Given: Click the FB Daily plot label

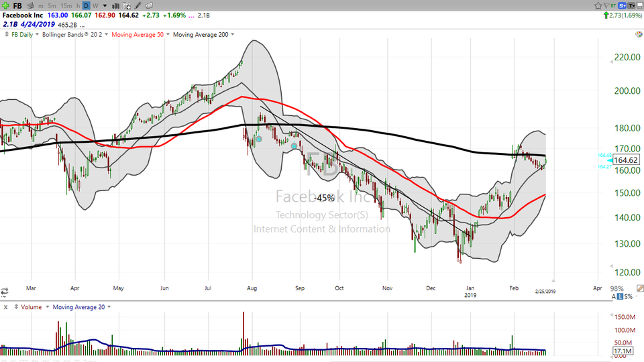Looking at the screenshot, I should 21,34.
